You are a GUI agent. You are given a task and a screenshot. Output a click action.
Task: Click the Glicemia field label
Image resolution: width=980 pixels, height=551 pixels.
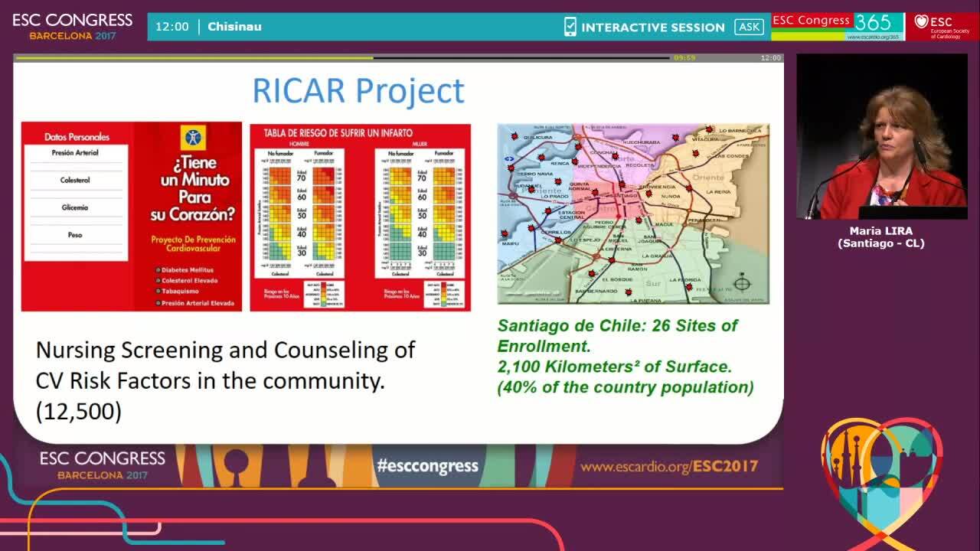coord(75,208)
